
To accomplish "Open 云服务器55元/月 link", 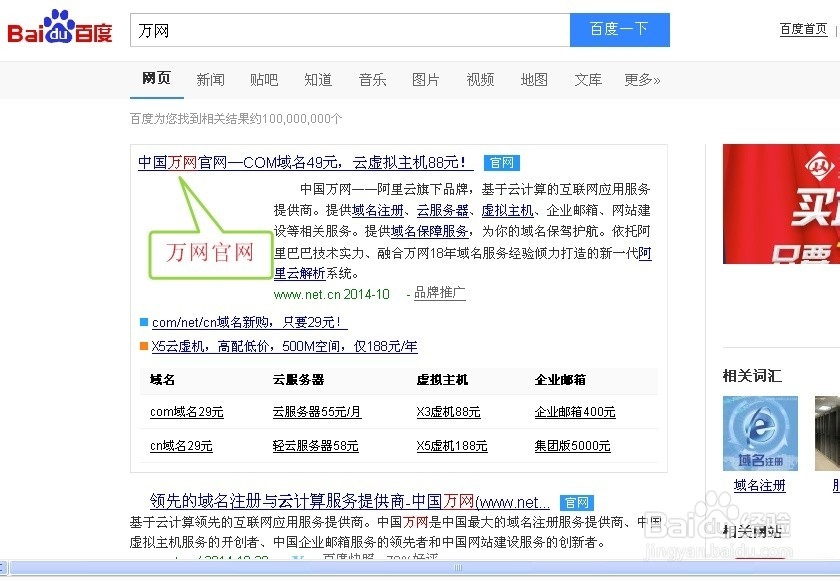I will 317,412.
